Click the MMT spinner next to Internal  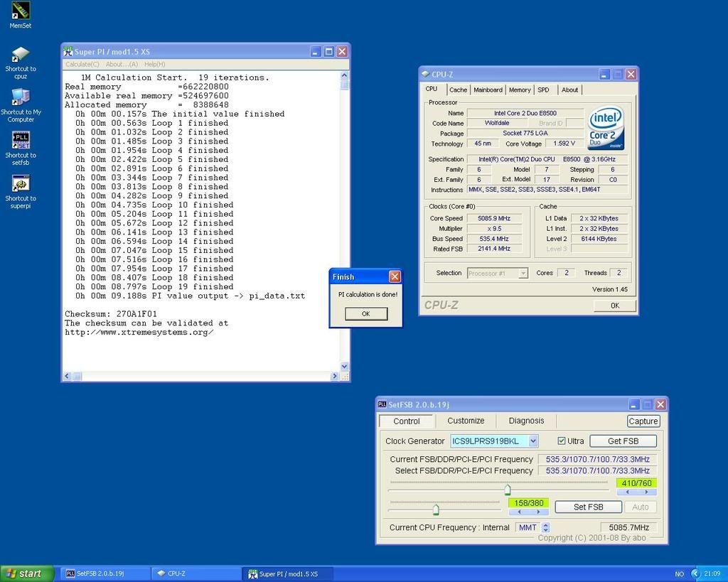coord(546,528)
